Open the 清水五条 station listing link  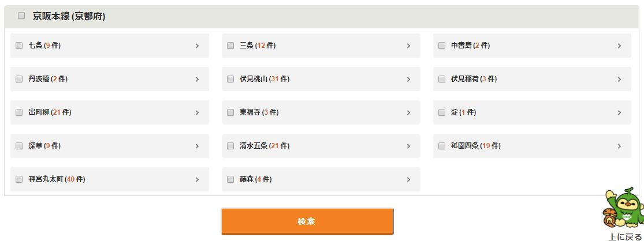(x=265, y=146)
